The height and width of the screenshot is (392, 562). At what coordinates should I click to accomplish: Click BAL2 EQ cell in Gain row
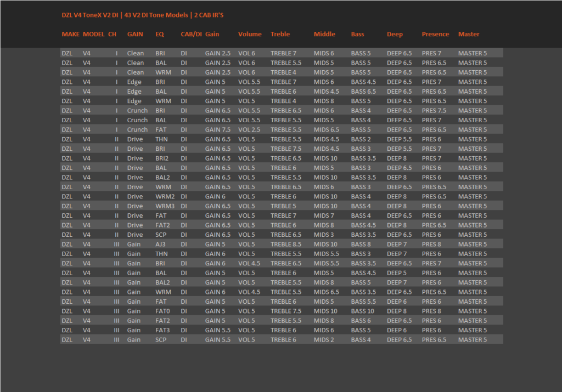[162, 282]
